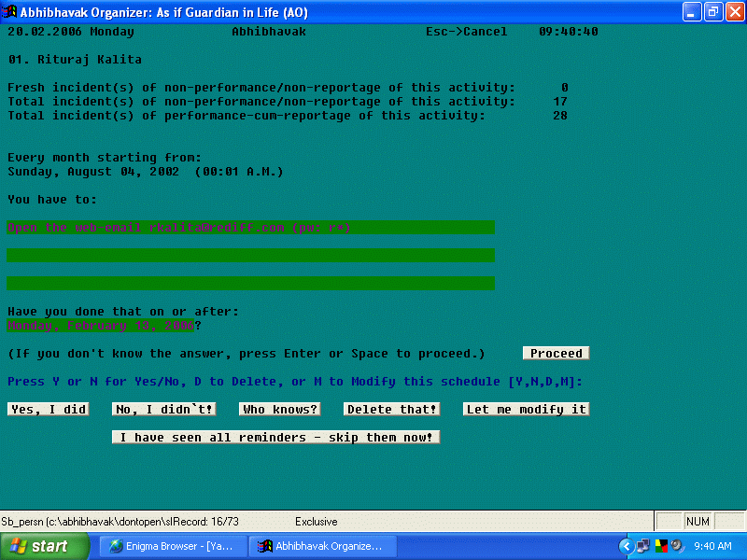Viewport: 747px width, 560px height.
Task: Switch to Enigma Browser taskbar item
Action: 173,546
